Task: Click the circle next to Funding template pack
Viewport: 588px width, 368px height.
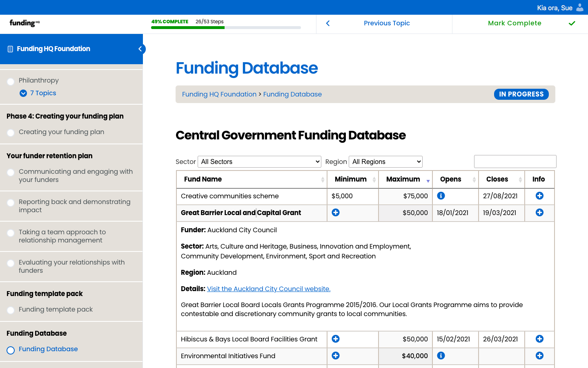Action: pyautogui.click(x=10, y=310)
